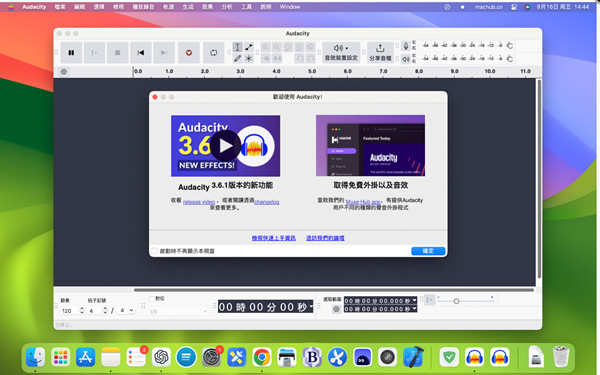Open the 檢視快速上手資訊 quick start link

pos(274,238)
